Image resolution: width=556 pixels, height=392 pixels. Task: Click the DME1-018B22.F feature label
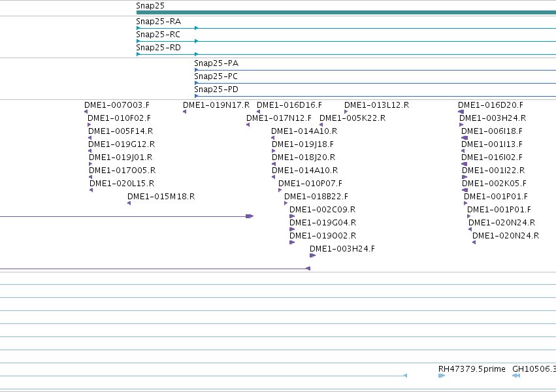click(316, 197)
